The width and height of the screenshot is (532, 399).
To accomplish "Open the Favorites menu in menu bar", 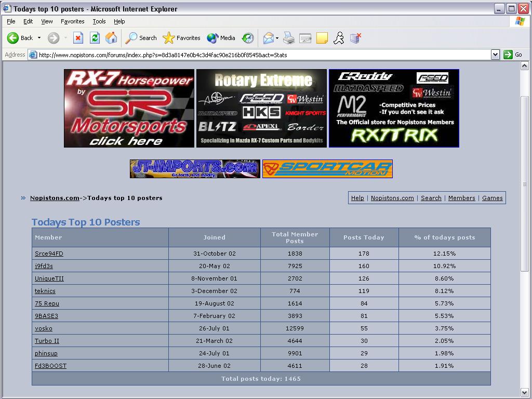I will pos(72,21).
